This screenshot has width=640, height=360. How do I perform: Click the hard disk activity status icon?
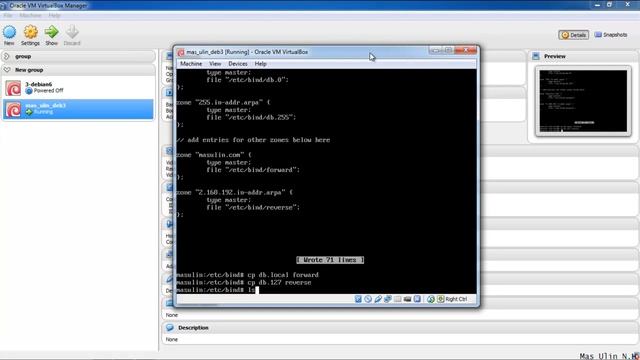358,299
